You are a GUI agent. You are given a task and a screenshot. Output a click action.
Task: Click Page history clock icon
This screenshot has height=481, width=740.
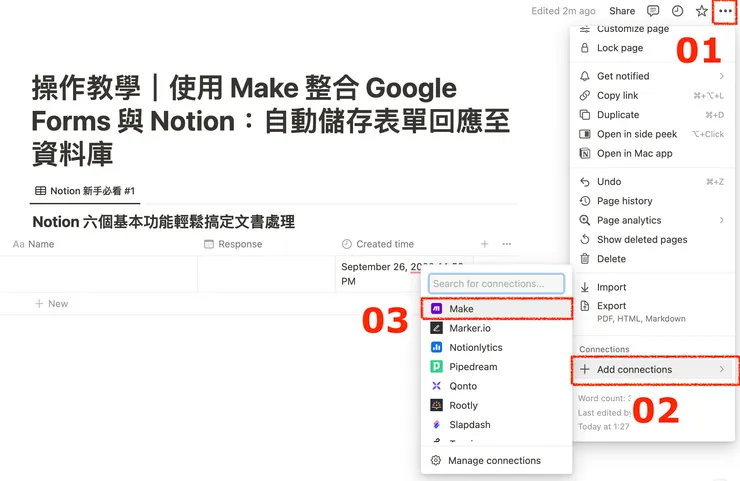(584, 201)
